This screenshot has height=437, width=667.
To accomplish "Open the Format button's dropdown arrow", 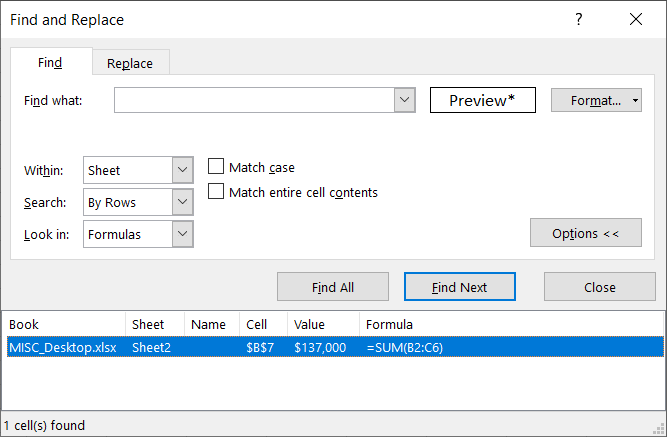I will [636, 100].
